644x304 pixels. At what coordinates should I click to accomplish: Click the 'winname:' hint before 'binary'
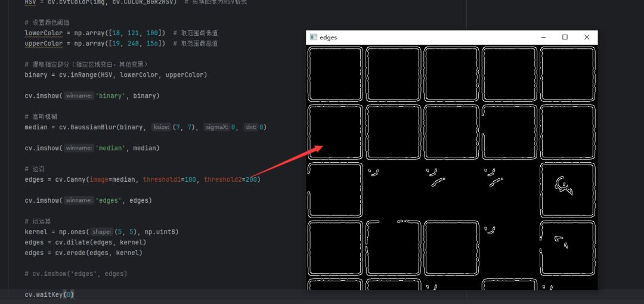click(79, 96)
